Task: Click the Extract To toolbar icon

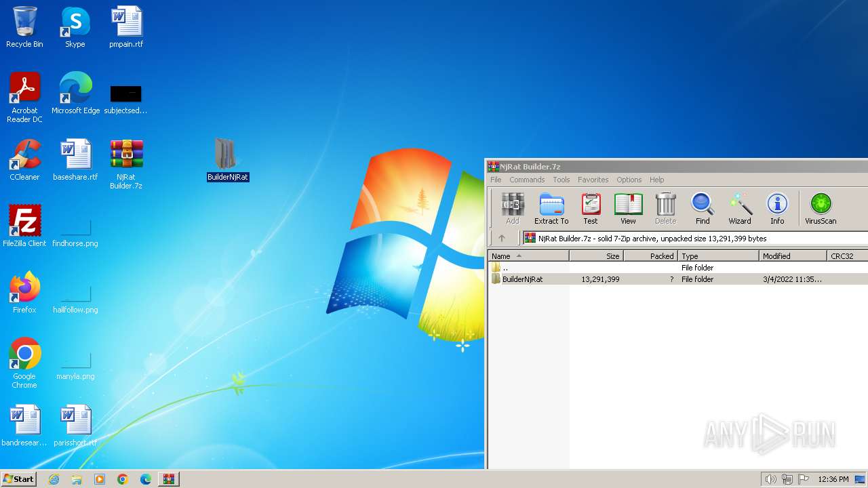Action: tap(551, 208)
